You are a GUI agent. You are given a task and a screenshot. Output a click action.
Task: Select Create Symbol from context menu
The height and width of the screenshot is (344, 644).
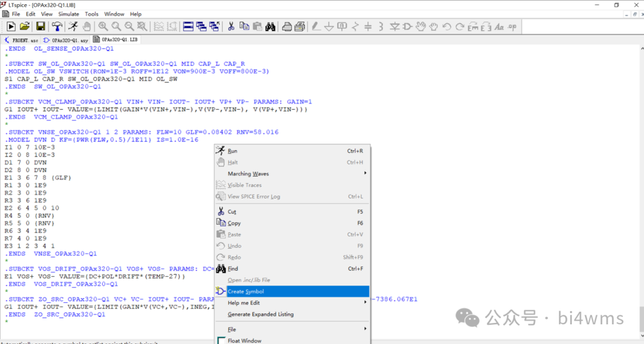coord(246,292)
